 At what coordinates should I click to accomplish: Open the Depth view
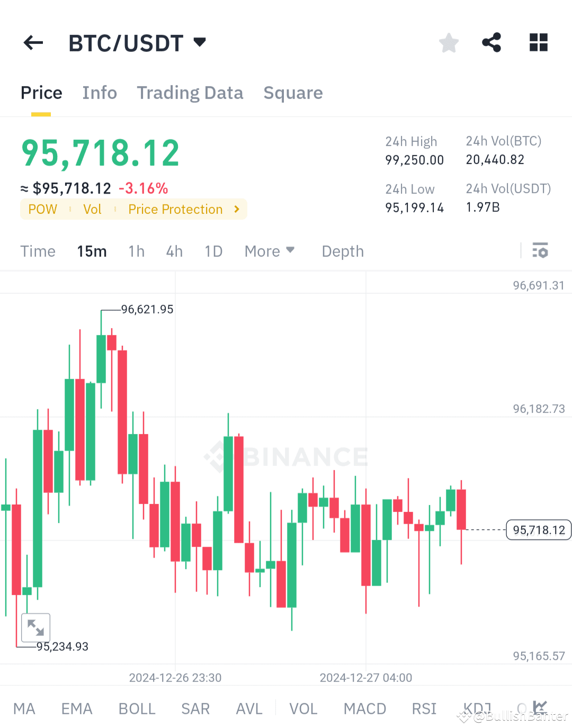coord(342,251)
